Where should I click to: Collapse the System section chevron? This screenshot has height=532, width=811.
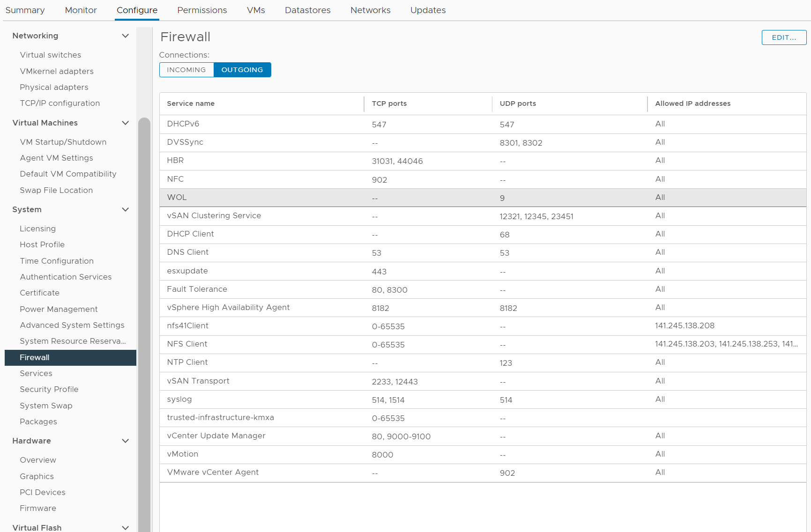[x=125, y=210]
